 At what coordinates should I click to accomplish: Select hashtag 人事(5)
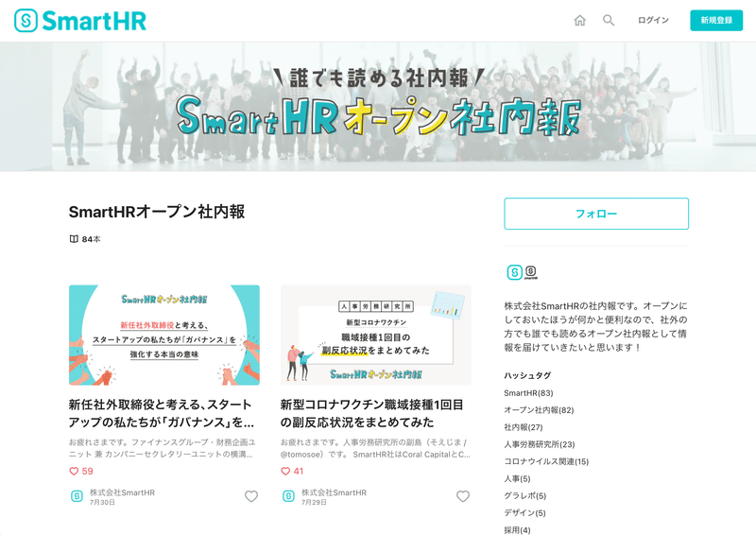517,478
